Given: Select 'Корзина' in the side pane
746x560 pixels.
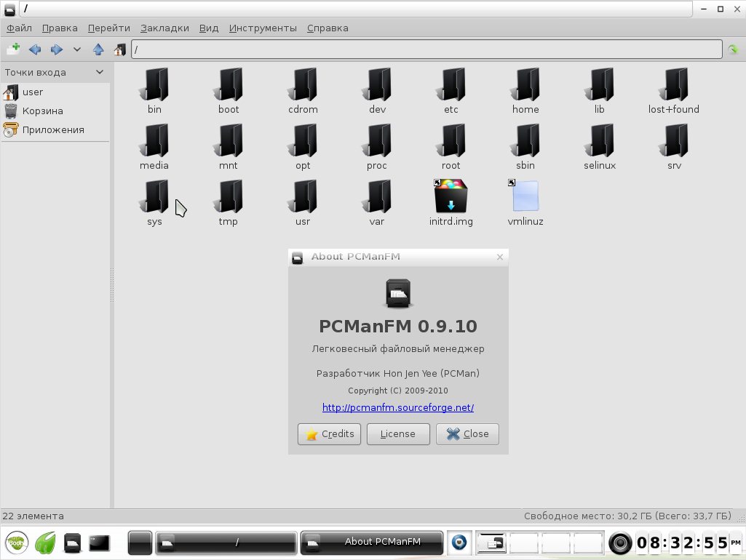Looking at the screenshot, I should [42, 111].
